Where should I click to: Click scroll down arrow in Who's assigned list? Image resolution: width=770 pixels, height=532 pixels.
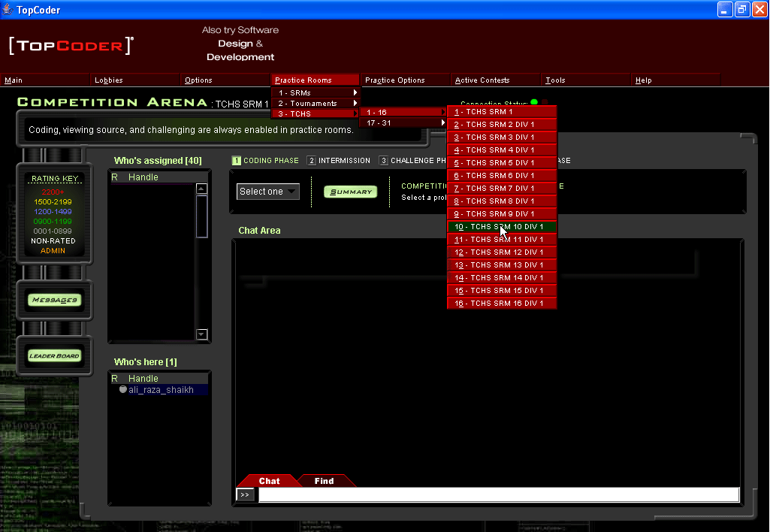pyautogui.click(x=201, y=334)
